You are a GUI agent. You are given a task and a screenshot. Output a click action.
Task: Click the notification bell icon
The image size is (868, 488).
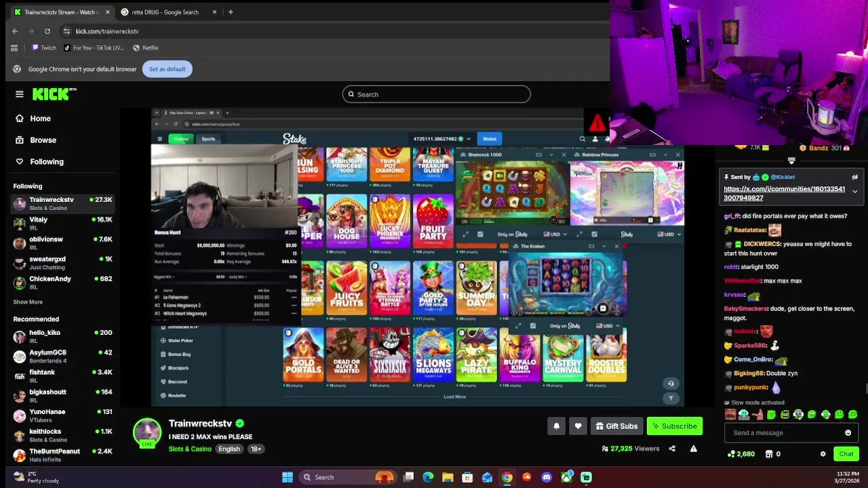coord(556,426)
